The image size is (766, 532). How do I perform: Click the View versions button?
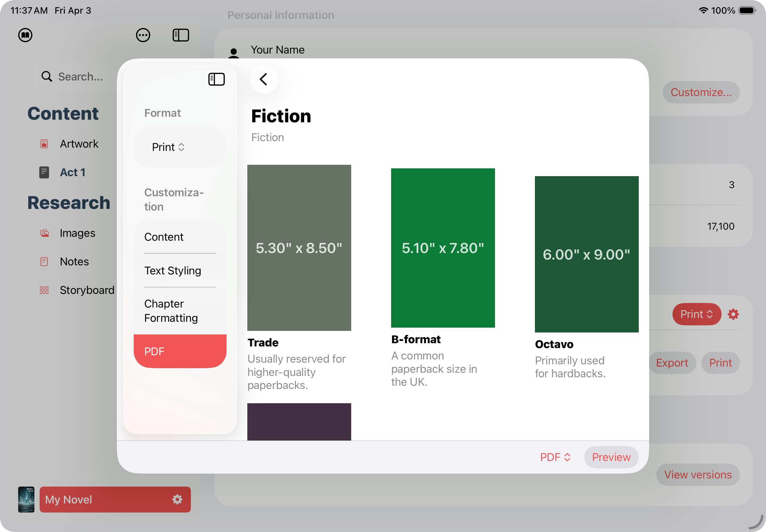pos(698,475)
